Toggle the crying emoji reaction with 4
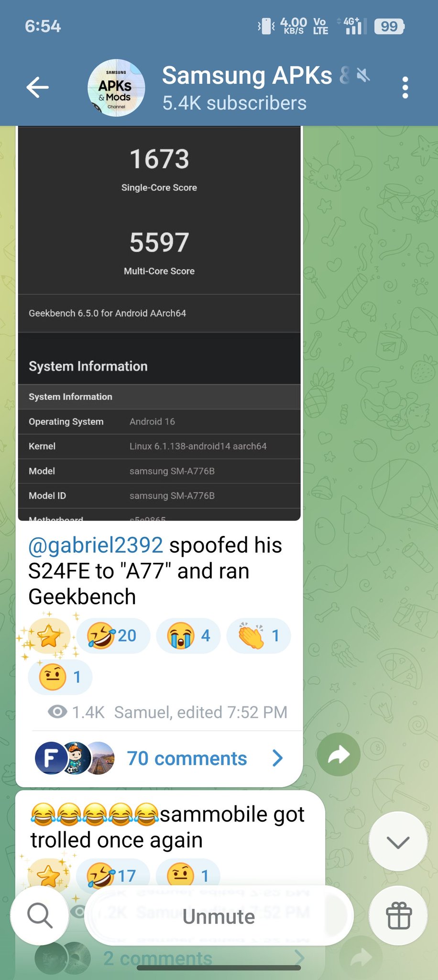Image resolution: width=438 pixels, height=980 pixels. [188, 636]
